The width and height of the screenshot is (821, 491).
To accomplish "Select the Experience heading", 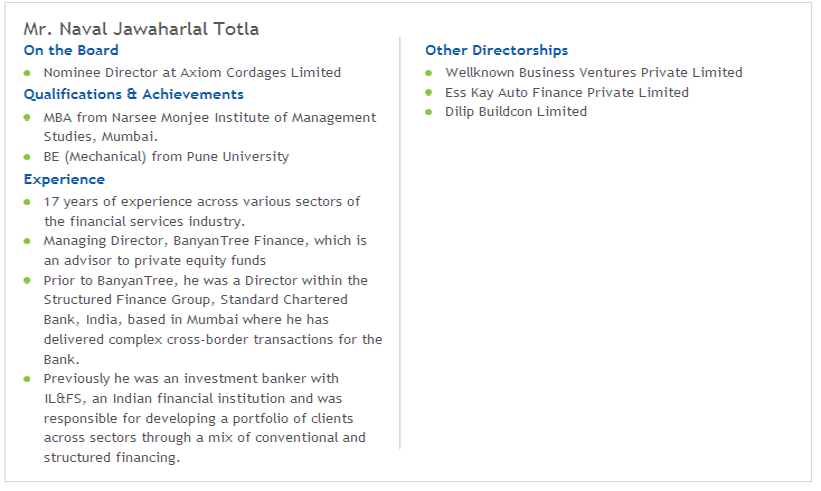I will 64,179.
